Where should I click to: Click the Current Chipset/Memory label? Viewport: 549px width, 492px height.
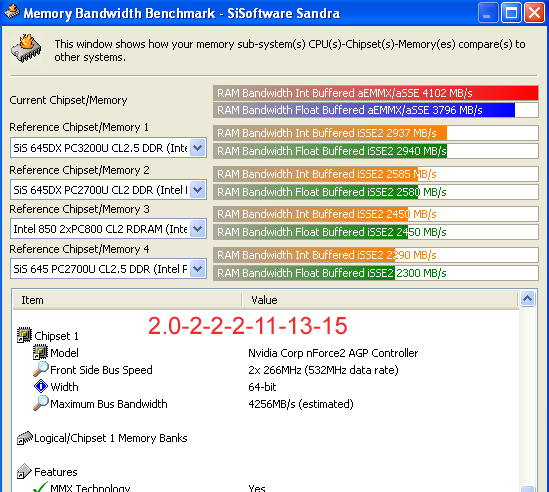(68, 100)
